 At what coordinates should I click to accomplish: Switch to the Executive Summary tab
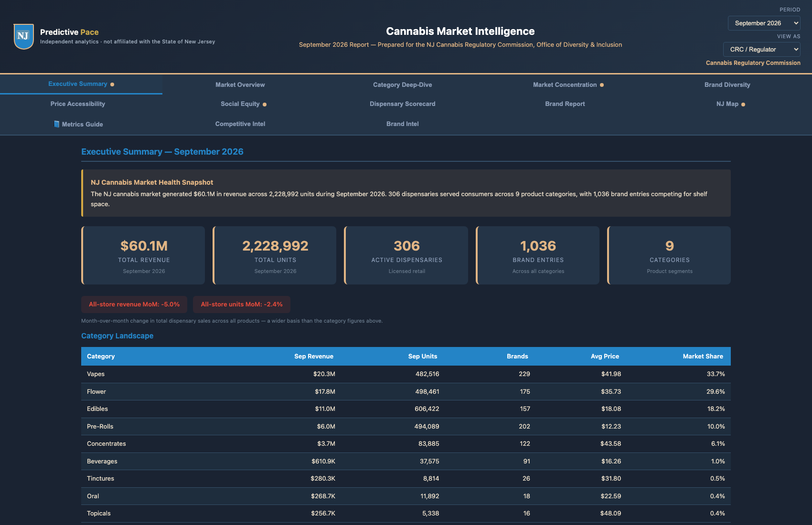81,84
